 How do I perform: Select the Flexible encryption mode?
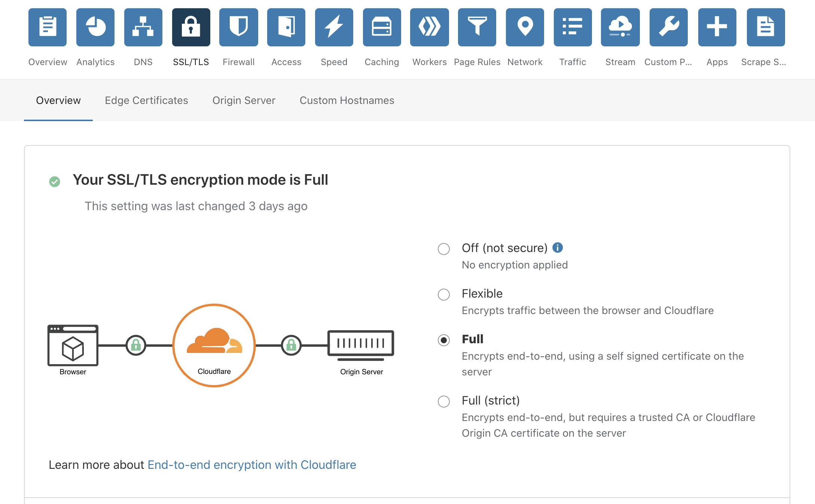click(444, 294)
